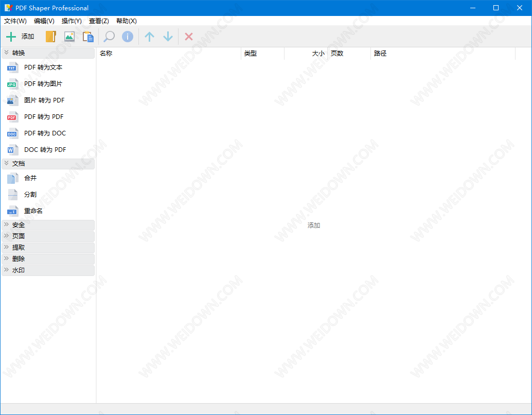The width and height of the screenshot is (532, 415).
Task: Click the rename icon beside 重命名
Action: 12,211
